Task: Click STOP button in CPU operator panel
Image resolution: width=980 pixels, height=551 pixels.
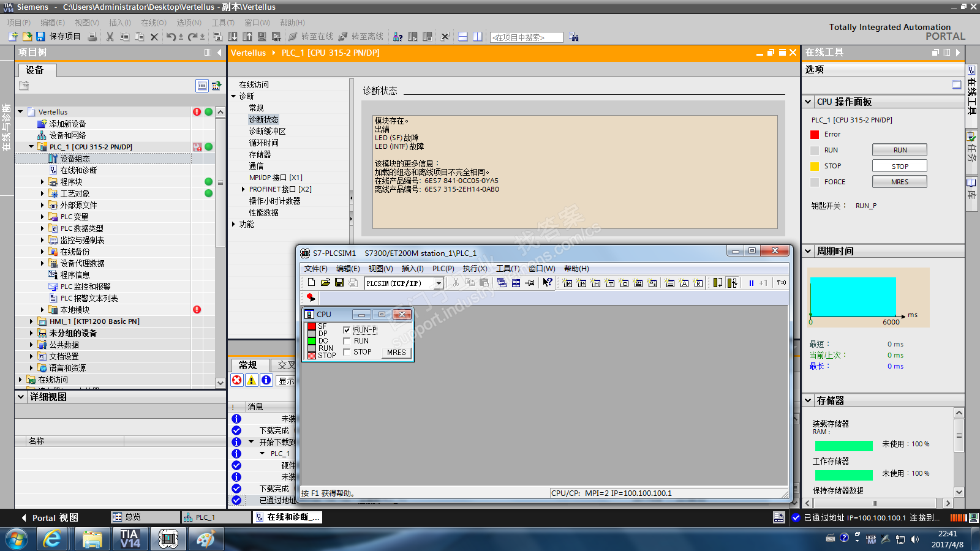Action: [x=900, y=166]
